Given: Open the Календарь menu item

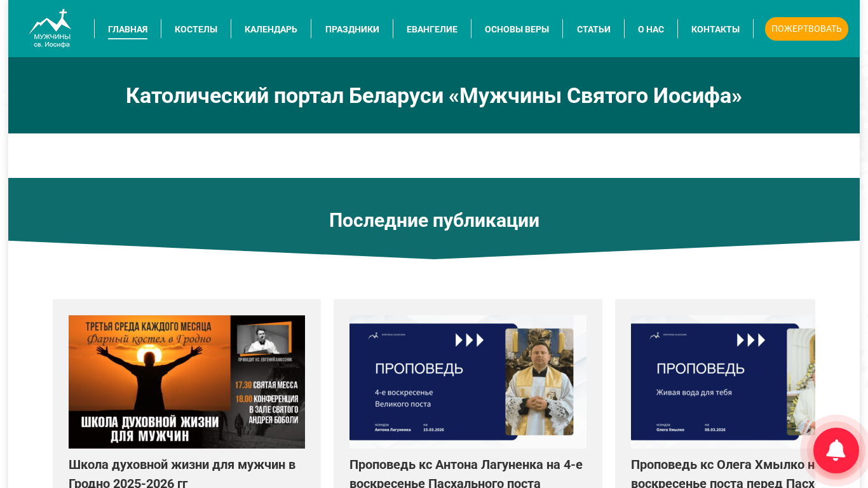Looking at the screenshot, I should [x=271, y=29].
